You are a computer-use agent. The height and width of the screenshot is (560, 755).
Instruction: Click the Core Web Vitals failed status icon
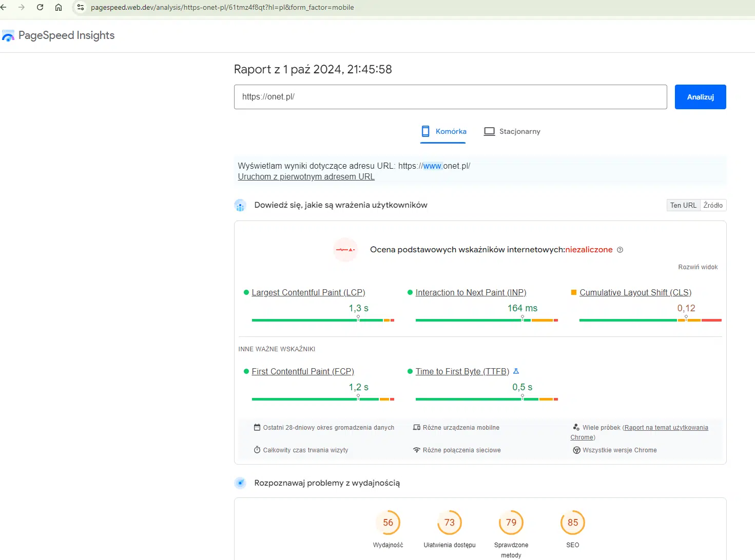point(345,250)
